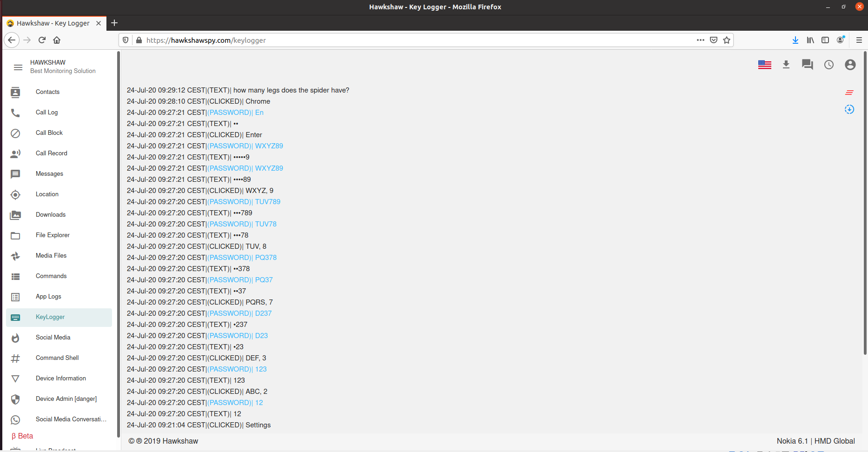This screenshot has height=452, width=868.
Task: Open a new browser tab
Action: (114, 23)
